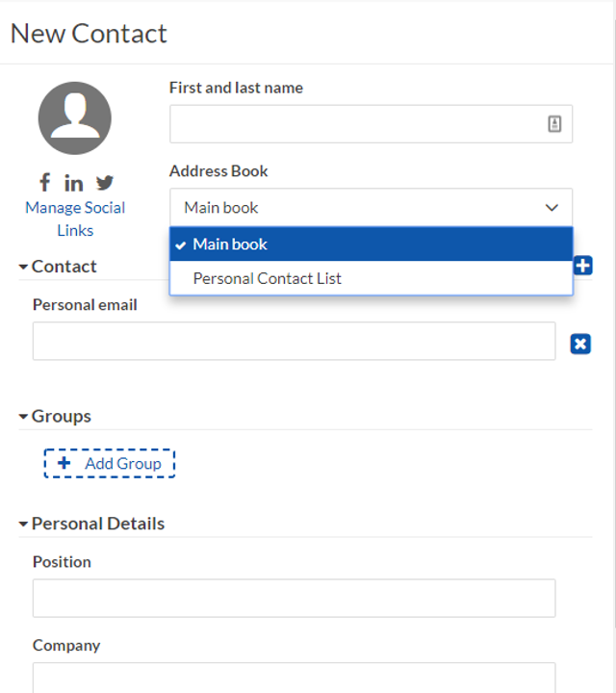The height and width of the screenshot is (693, 616).
Task: Click the Address Book label
Action: pos(218,171)
